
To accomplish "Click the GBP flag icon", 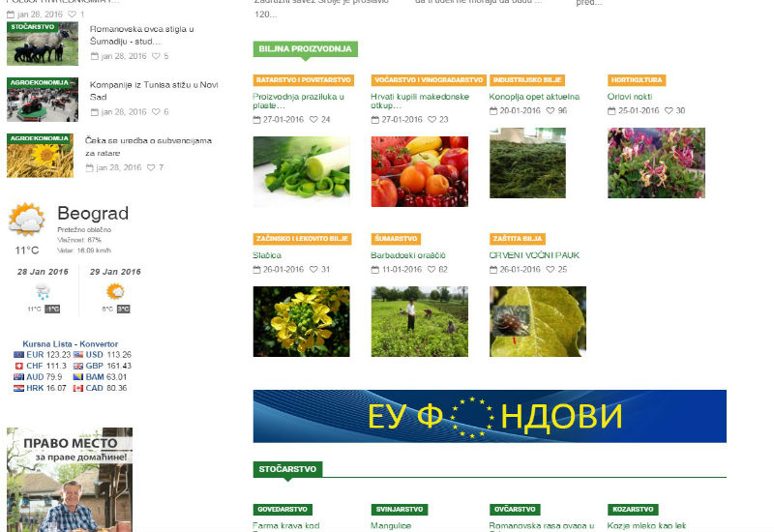I will (78, 366).
